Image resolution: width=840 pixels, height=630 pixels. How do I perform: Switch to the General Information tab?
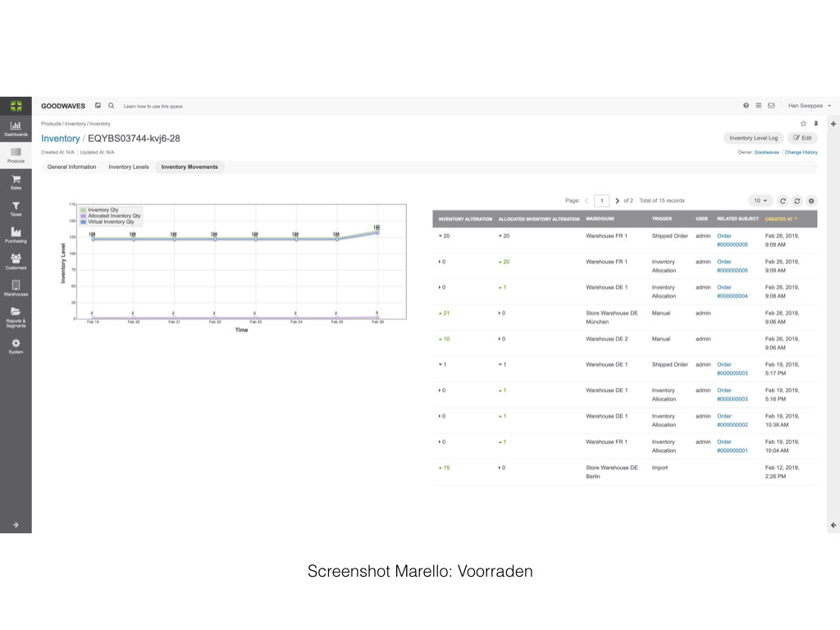pyautogui.click(x=71, y=167)
